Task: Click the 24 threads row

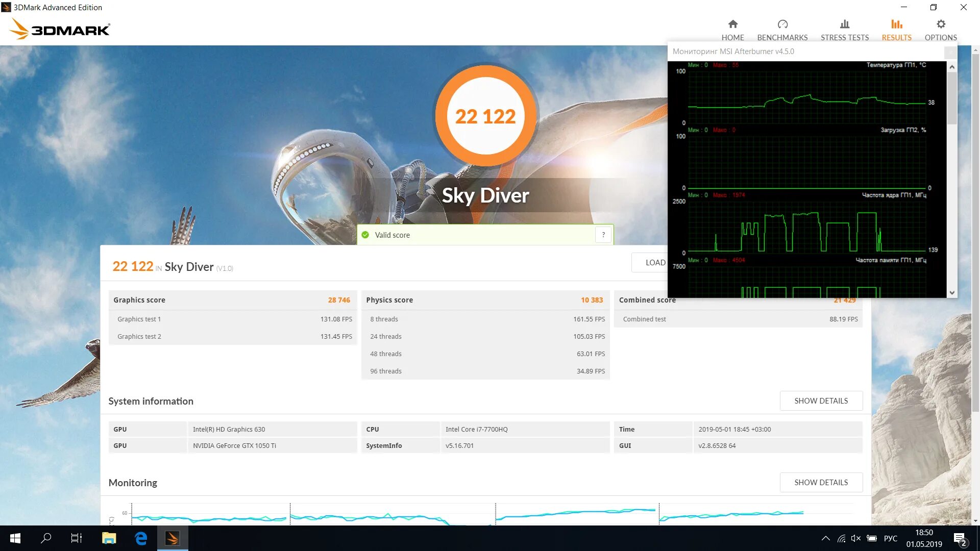Action: [485, 336]
